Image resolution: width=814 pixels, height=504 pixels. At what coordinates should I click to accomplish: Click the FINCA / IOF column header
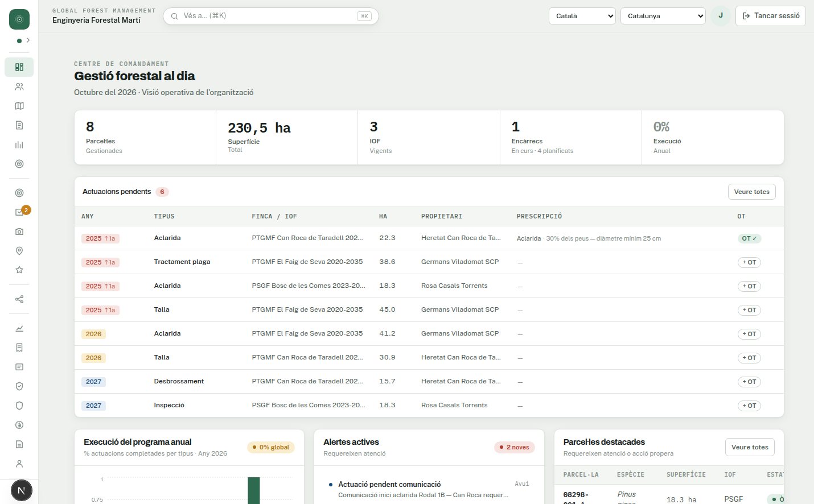[274, 216]
